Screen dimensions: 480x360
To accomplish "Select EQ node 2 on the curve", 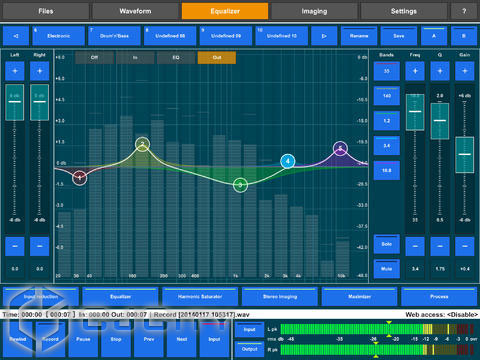I will (x=142, y=144).
